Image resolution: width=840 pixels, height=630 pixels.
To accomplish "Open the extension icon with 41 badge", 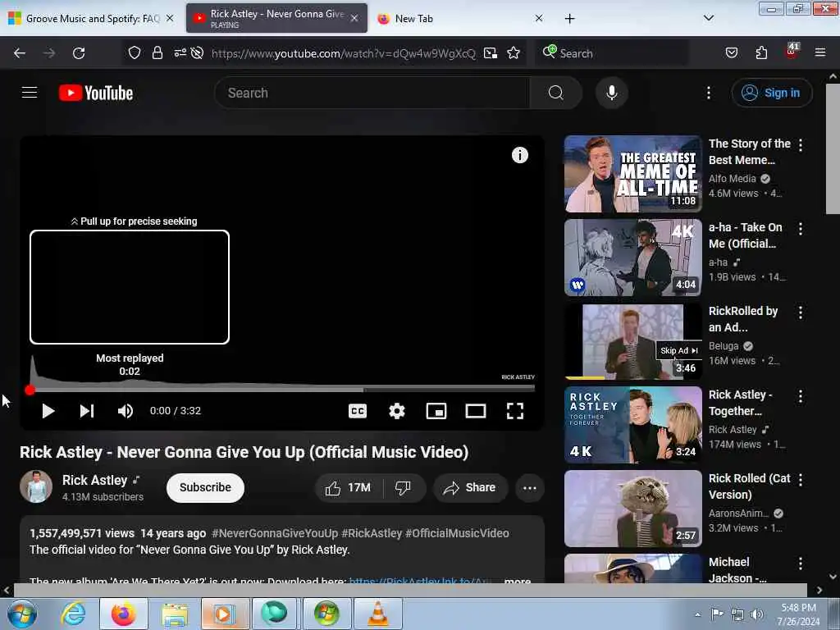I will click(x=792, y=52).
